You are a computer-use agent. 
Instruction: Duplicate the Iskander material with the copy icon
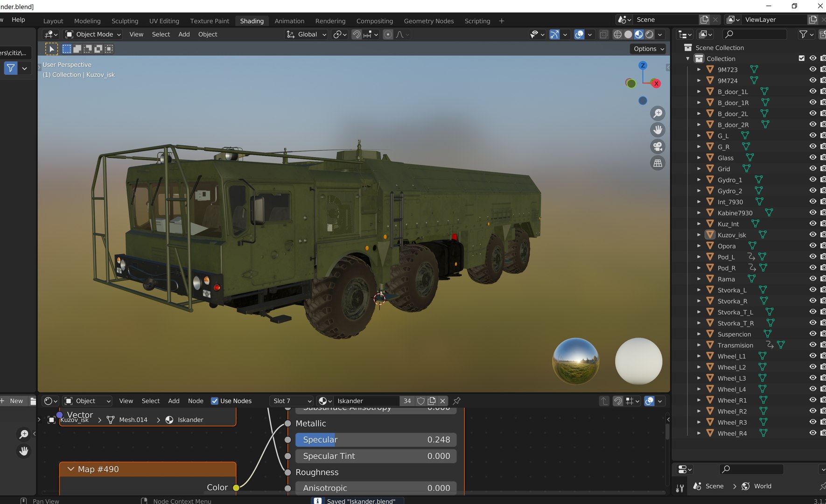point(432,401)
